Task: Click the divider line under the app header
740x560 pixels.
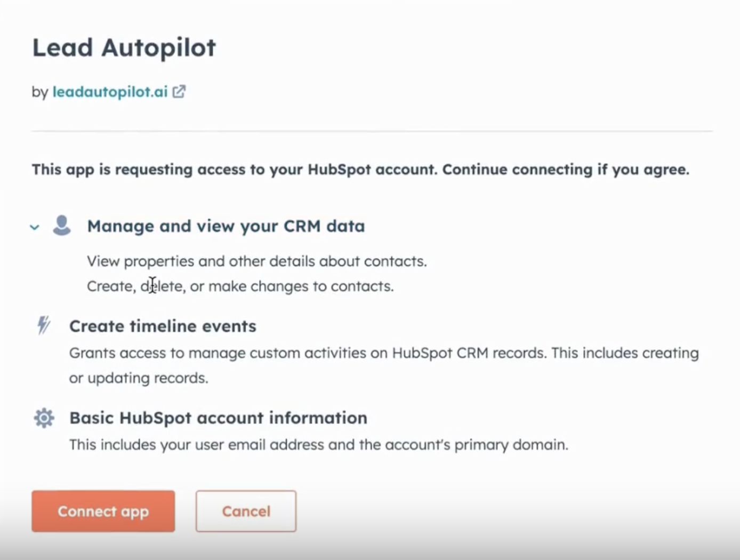Action: tap(372, 131)
